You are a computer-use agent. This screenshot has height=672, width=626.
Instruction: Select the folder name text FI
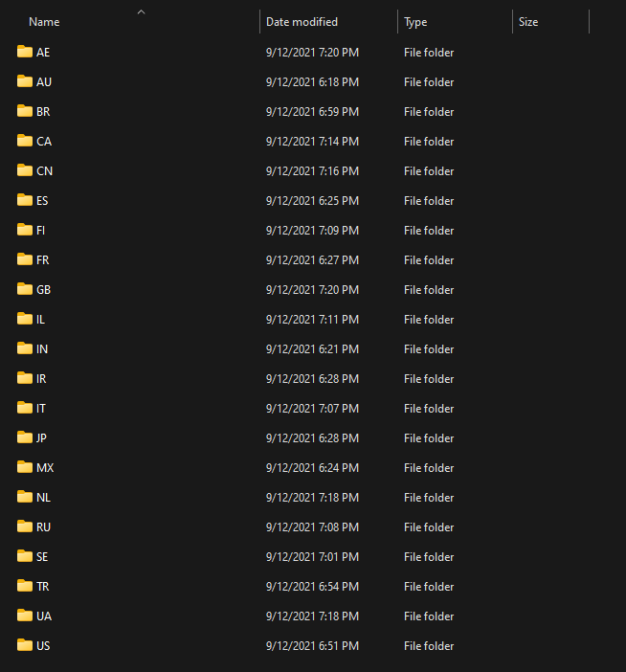click(40, 230)
